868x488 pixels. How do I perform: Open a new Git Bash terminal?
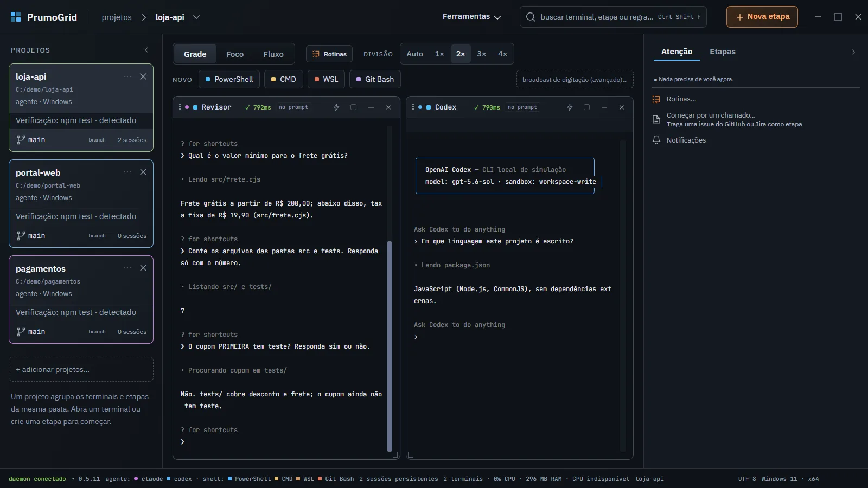click(375, 79)
